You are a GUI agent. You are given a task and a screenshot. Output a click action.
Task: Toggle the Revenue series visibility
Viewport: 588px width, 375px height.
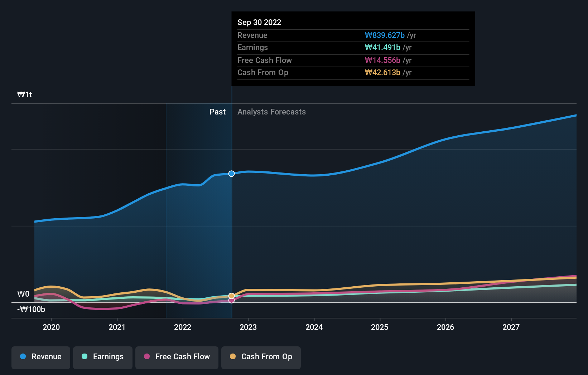[x=40, y=357]
